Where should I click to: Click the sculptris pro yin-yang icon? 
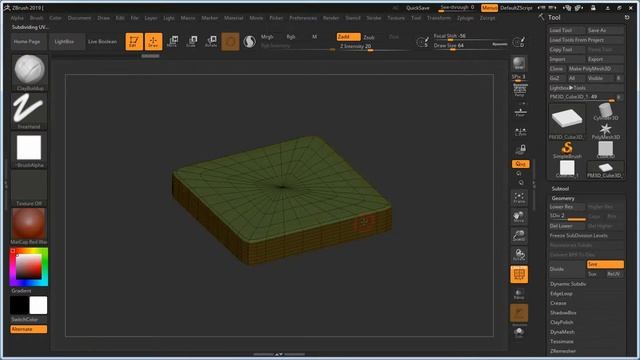249,42
